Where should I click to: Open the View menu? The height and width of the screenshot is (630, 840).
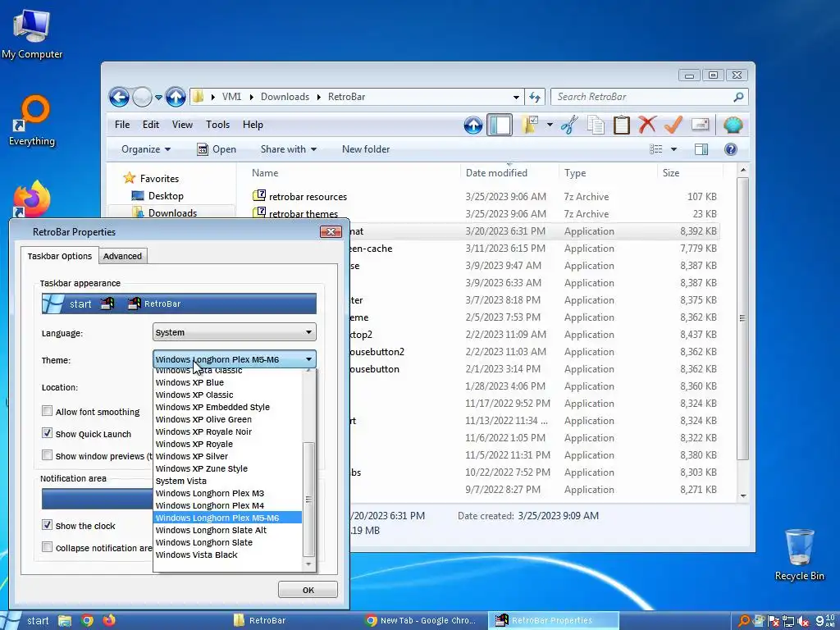click(182, 125)
